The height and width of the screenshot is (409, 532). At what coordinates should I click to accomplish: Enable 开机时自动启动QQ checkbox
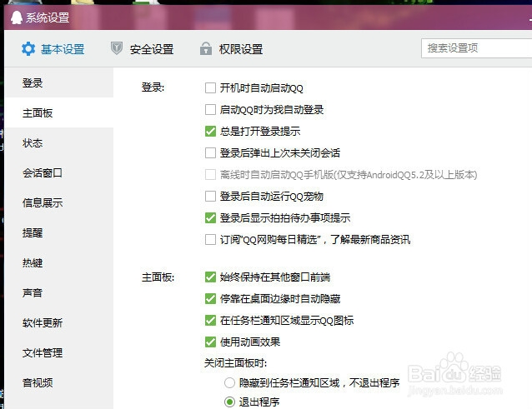tap(210, 88)
